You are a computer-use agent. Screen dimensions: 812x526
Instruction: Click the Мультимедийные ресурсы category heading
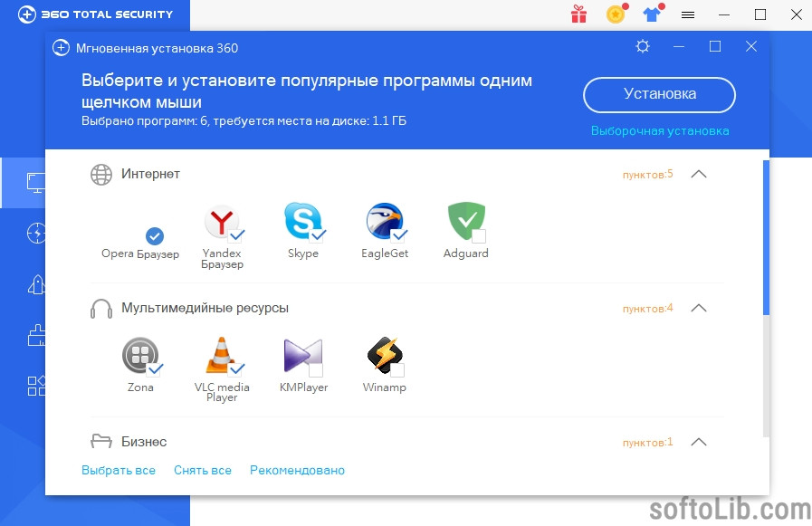coord(205,308)
